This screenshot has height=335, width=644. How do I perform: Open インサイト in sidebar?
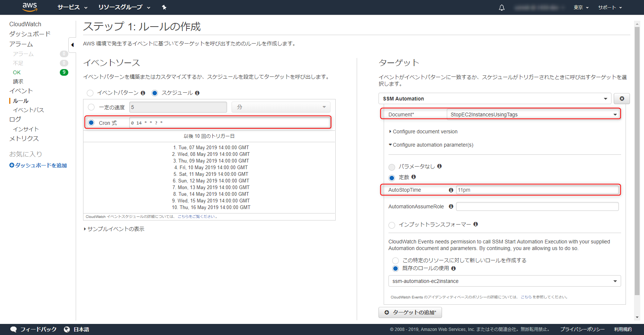(26, 129)
